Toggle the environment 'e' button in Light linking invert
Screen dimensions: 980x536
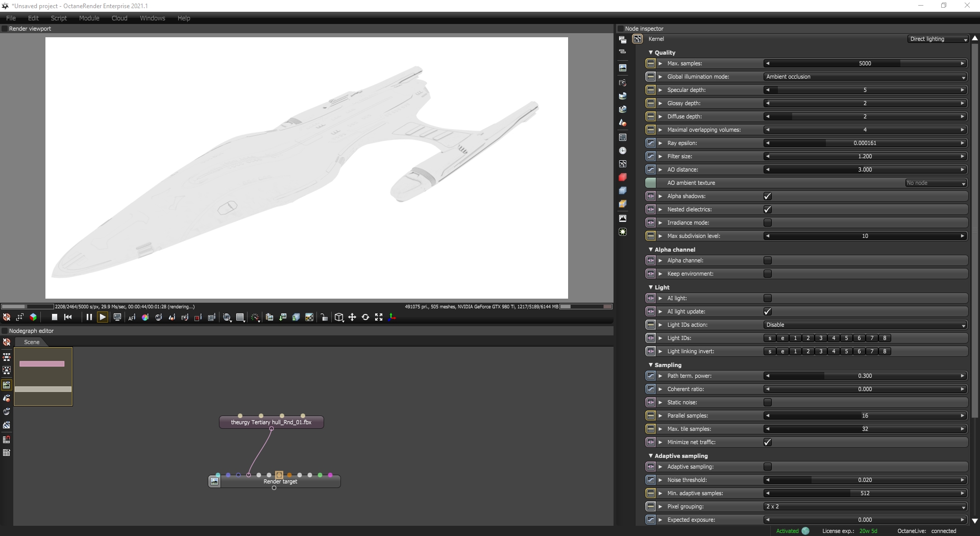tap(782, 351)
